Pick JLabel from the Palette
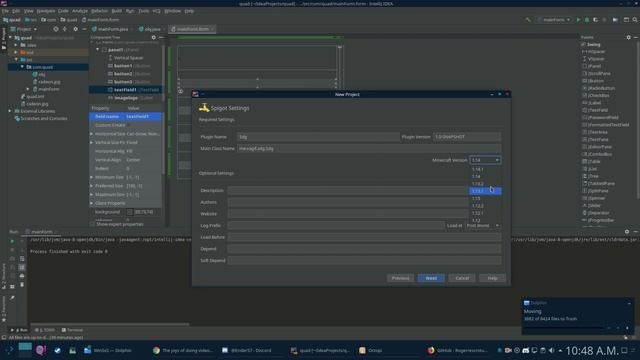Viewport: 640px width, 360px height. 592,103
